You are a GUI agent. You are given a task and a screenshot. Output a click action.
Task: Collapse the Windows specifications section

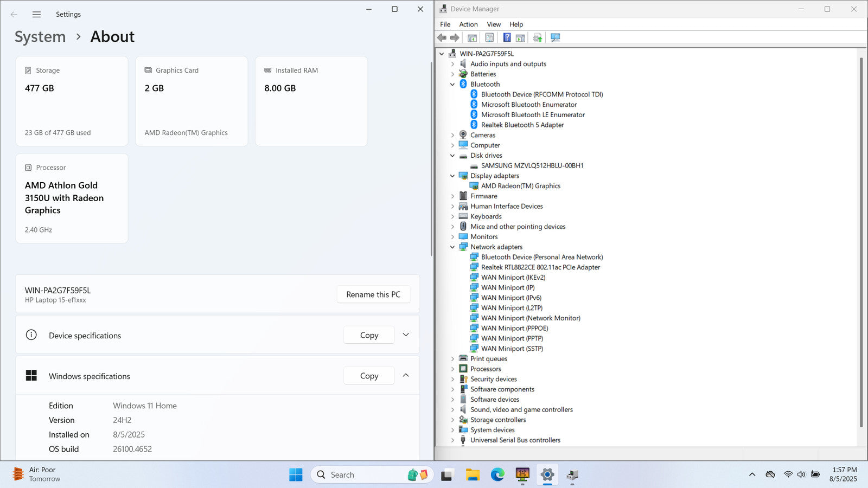(406, 376)
